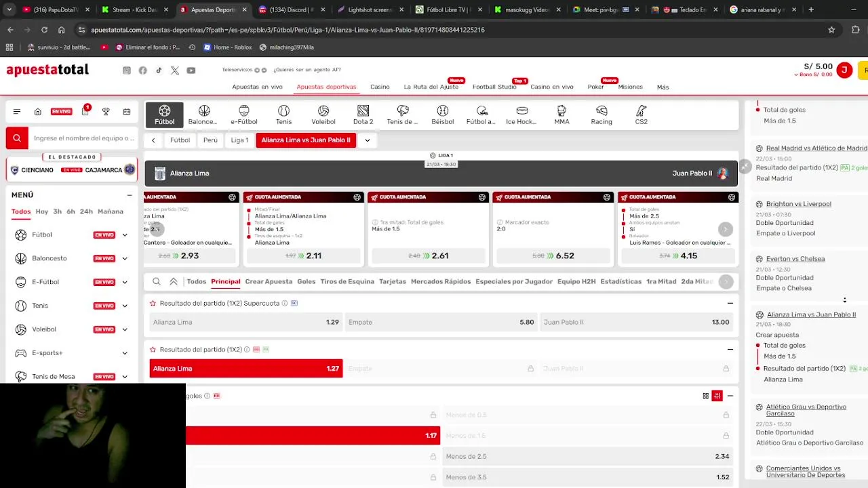This screenshot has height=488, width=868.
Task: Switch to Tiros de Esquina tab
Action: click(347, 281)
